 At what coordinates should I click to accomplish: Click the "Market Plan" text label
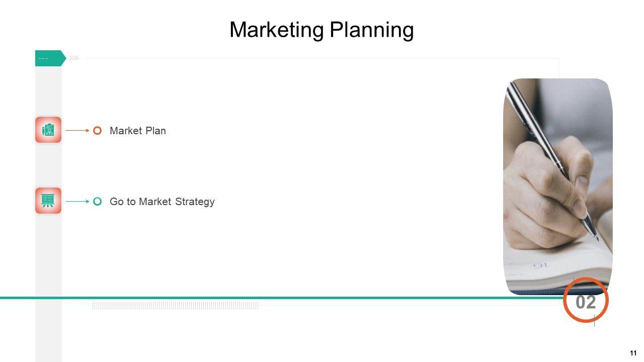pos(137,131)
